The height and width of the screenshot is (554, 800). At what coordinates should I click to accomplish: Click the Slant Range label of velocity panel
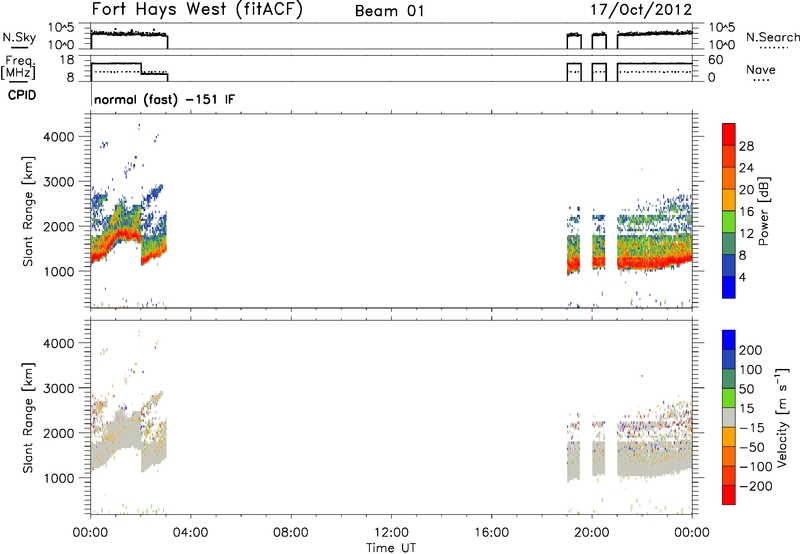tap(28, 418)
